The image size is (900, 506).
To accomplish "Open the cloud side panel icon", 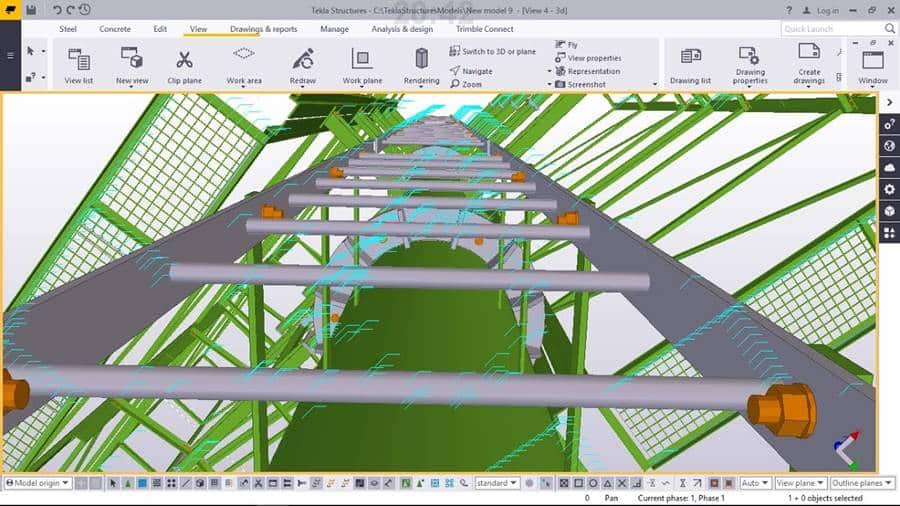I will click(888, 167).
